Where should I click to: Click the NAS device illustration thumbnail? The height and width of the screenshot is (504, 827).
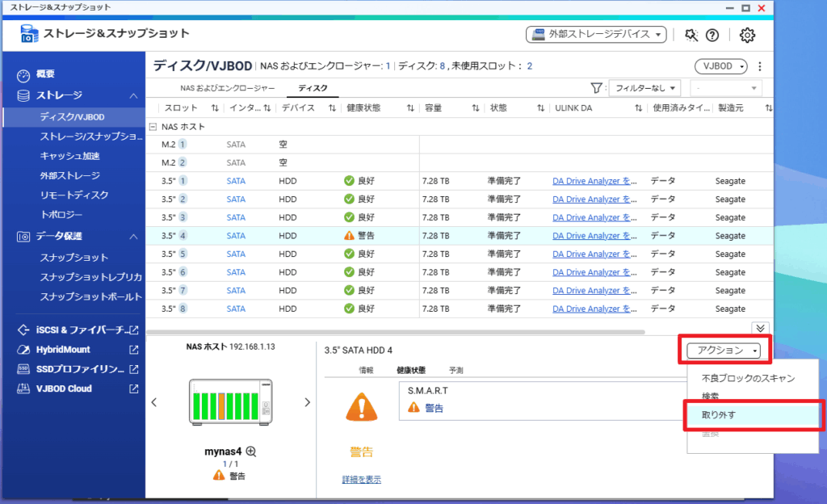pyautogui.click(x=230, y=402)
